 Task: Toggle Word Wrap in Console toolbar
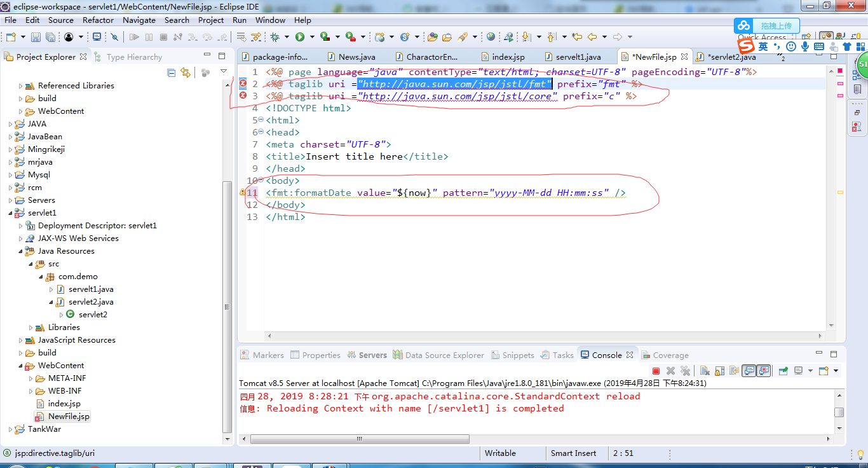click(734, 371)
